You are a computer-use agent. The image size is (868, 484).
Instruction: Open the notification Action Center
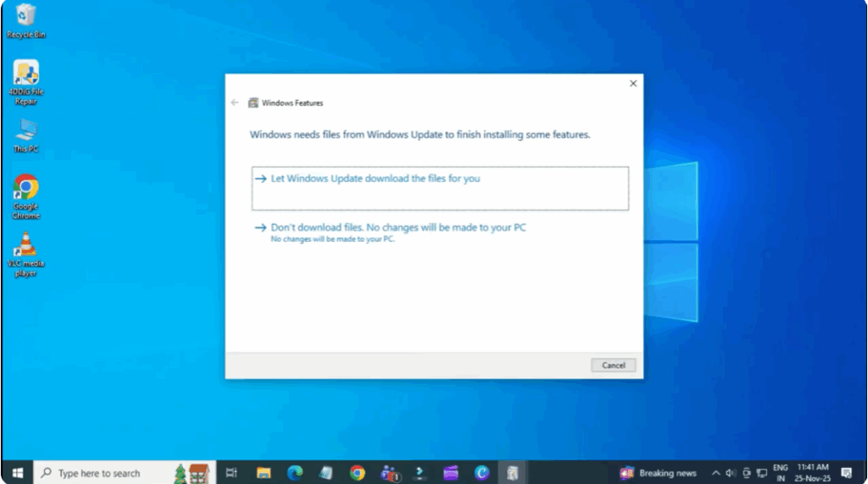point(847,473)
